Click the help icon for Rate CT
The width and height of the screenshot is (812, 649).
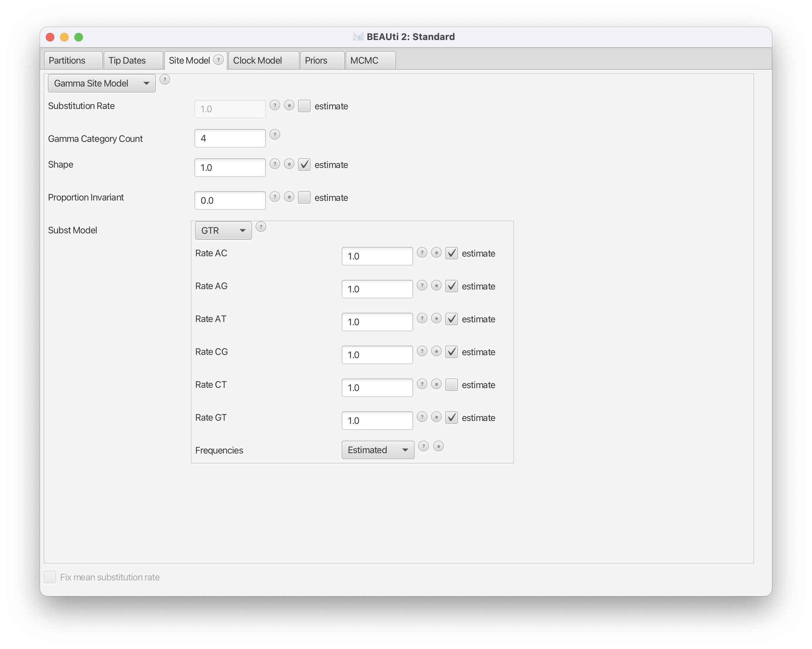click(x=422, y=384)
